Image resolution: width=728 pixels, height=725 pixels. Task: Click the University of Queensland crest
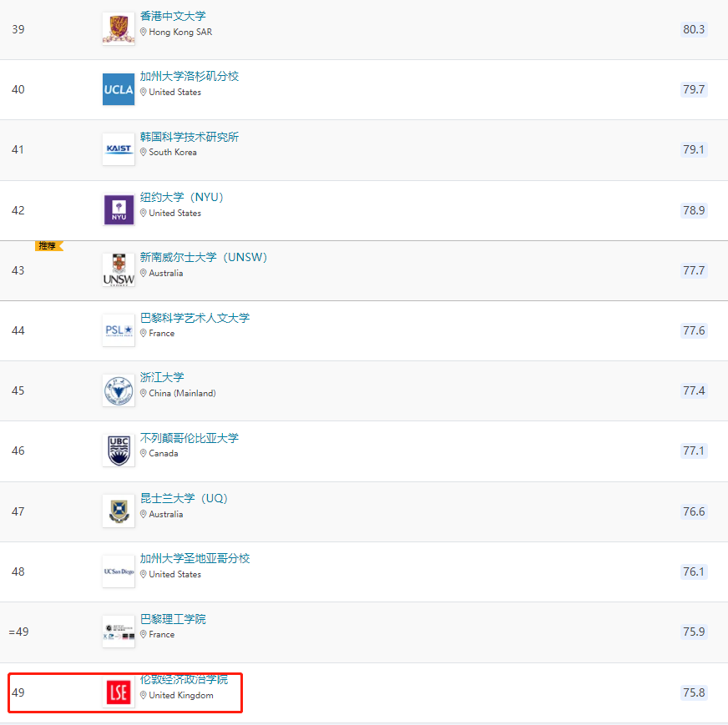pyautogui.click(x=118, y=511)
